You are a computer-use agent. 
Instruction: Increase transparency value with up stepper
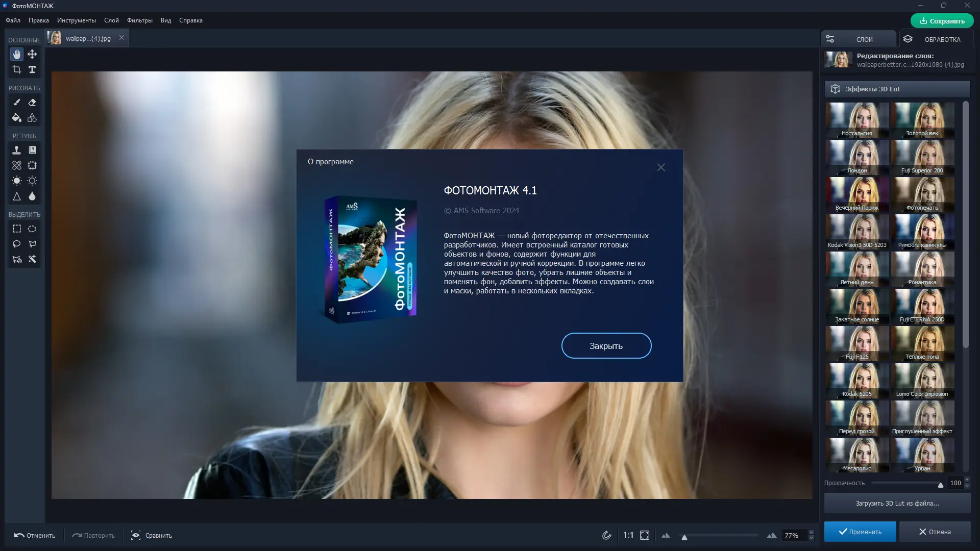(x=967, y=480)
